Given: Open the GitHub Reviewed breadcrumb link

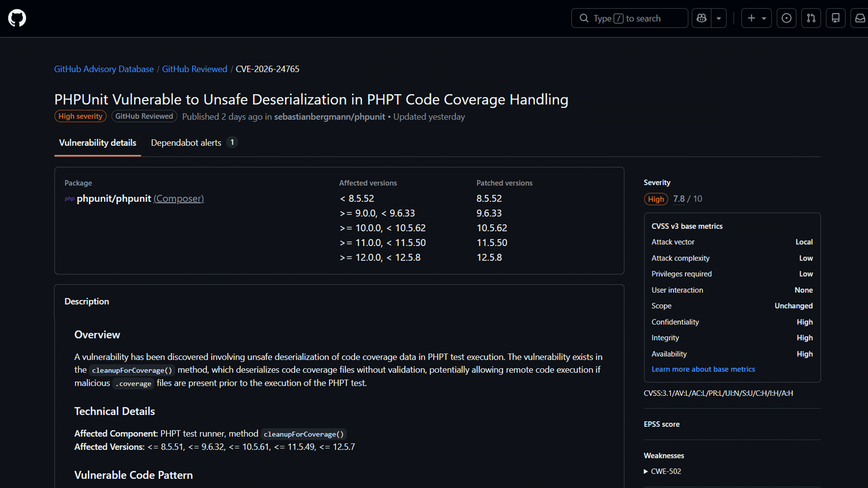Looking at the screenshot, I should [194, 69].
